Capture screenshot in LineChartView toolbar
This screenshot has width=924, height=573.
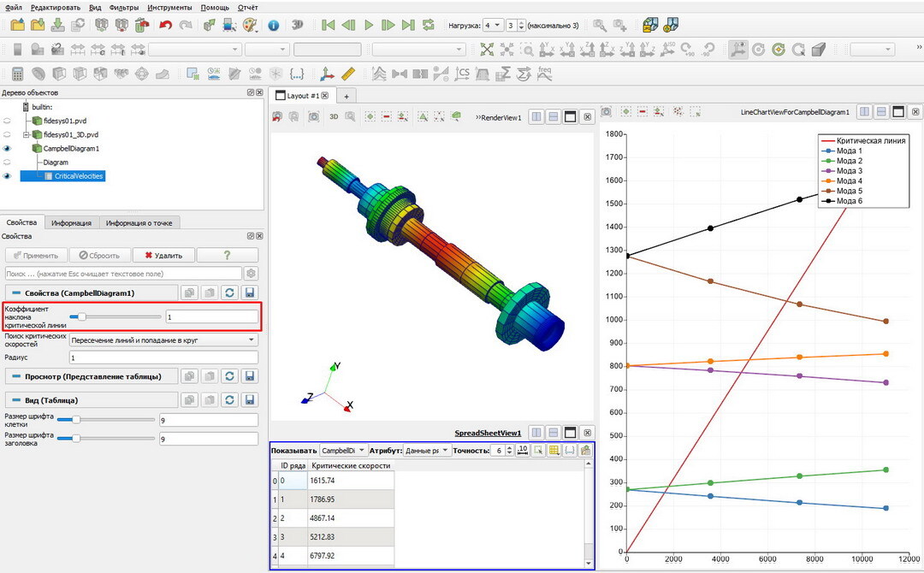tap(606, 111)
